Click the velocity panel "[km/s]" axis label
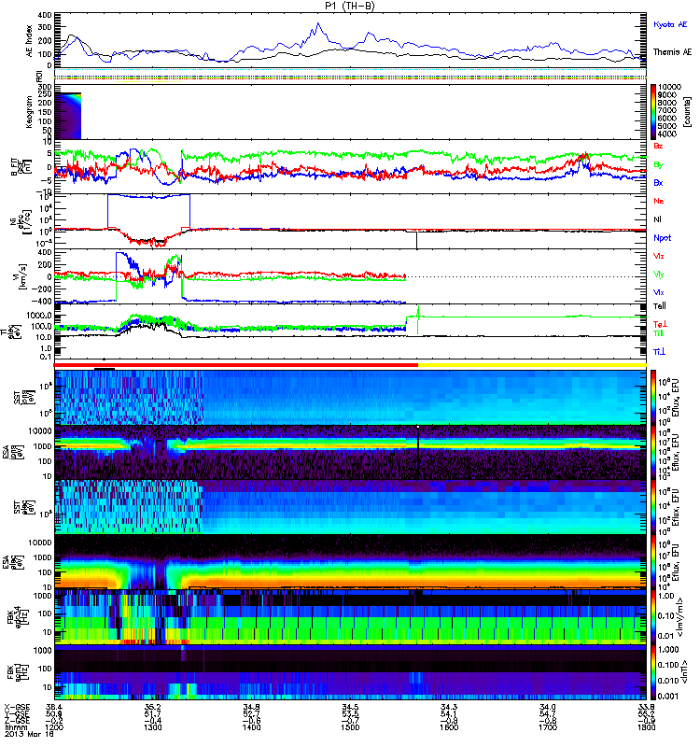Screen dimensions: 700x747 pos(21,276)
